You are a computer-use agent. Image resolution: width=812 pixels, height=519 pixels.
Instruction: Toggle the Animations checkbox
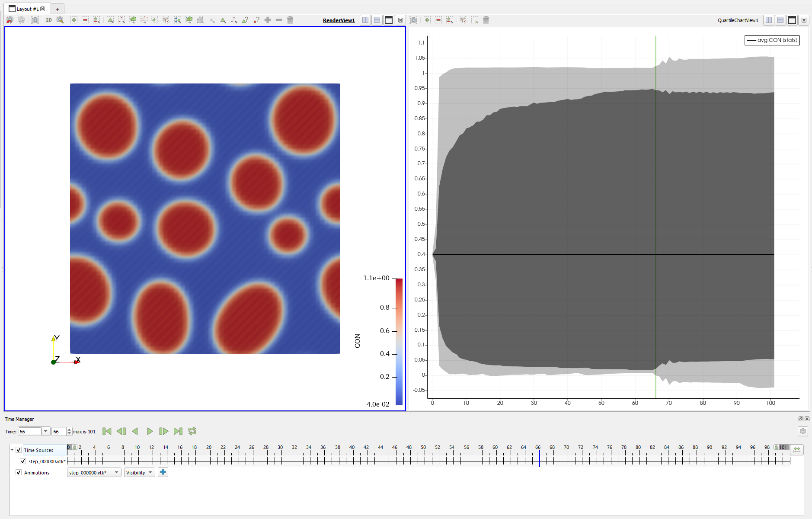pyautogui.click(x=19, y=472)
